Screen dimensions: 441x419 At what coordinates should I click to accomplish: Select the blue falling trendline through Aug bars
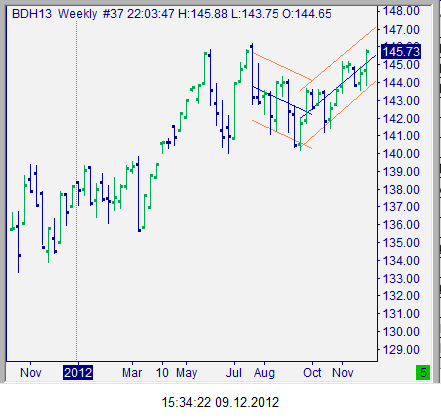coord(282,100)
